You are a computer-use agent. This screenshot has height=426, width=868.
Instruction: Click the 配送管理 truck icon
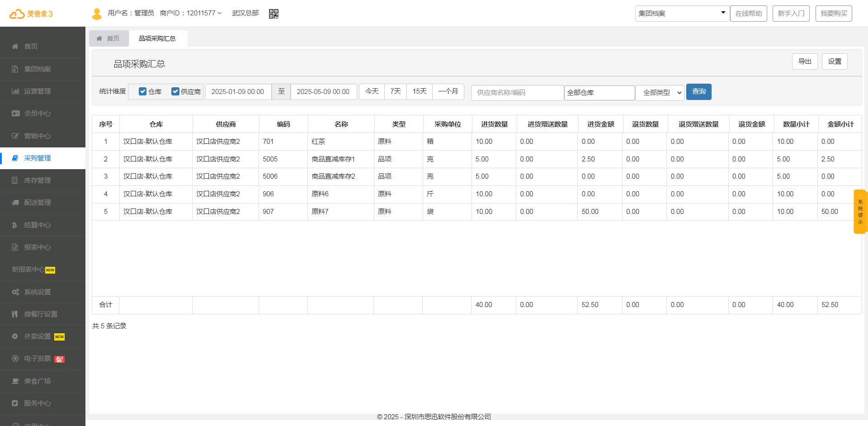tap(15, 203)
